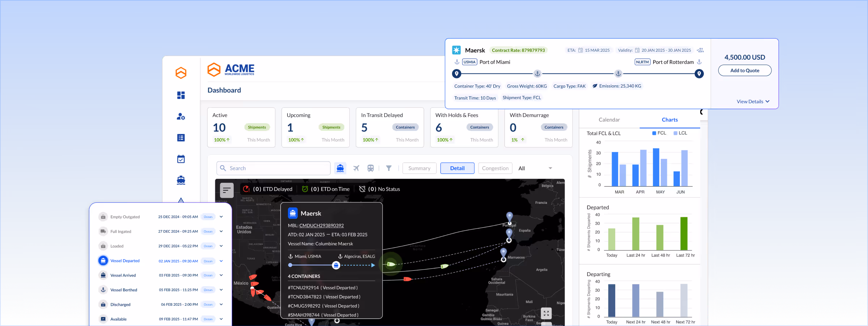Click the destination pin on the route line
Image resolution: width=868 pixels, height=326 pixels.
coord(699,74)
